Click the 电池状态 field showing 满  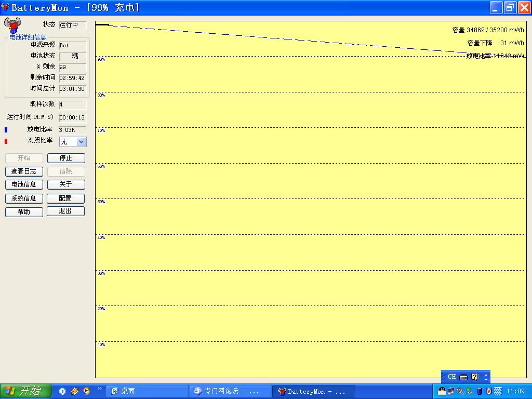(73, 56)
